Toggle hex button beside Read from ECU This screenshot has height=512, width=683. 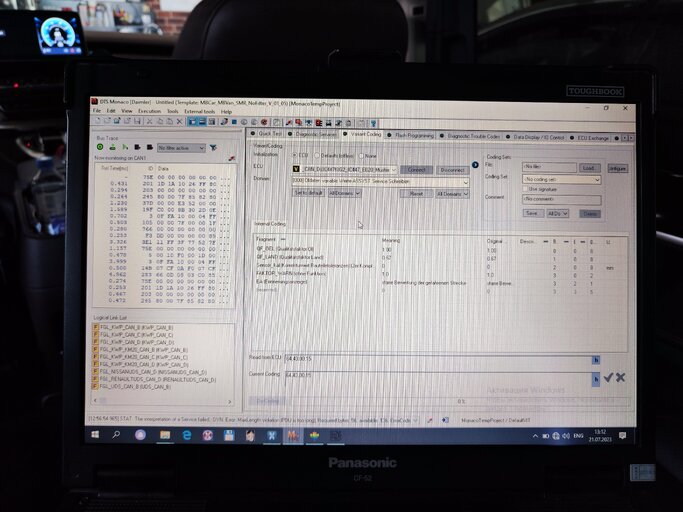coord(596,360)
